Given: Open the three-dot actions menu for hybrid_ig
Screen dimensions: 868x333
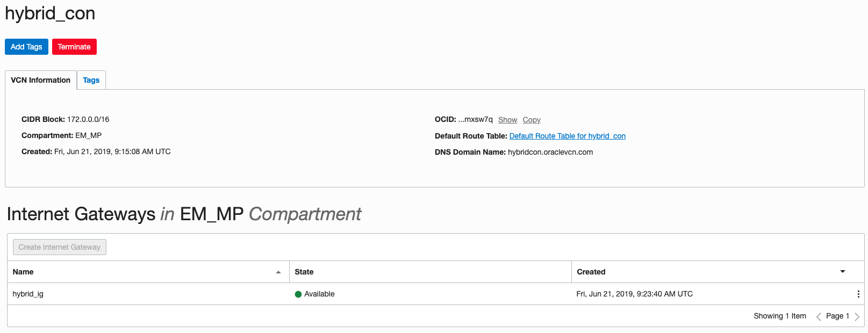Looking at the screenshot, I should pos(858,294).
